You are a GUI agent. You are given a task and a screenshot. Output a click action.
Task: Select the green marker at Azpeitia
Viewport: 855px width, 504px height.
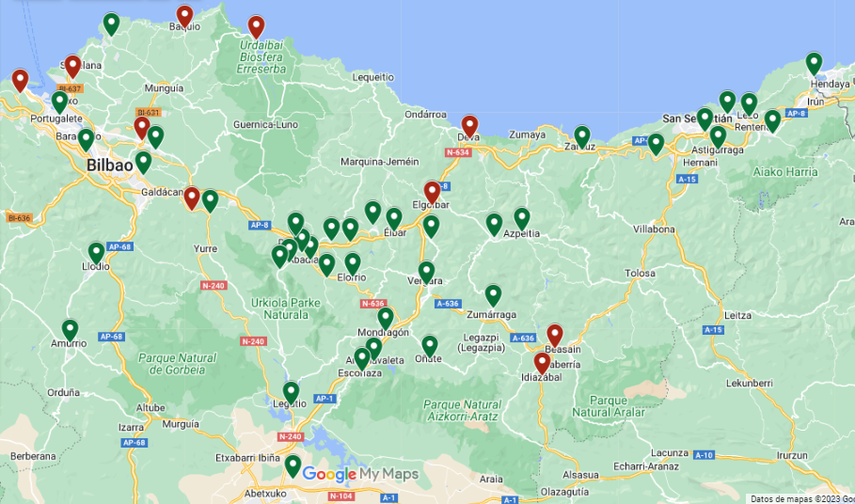pos(522,218)
